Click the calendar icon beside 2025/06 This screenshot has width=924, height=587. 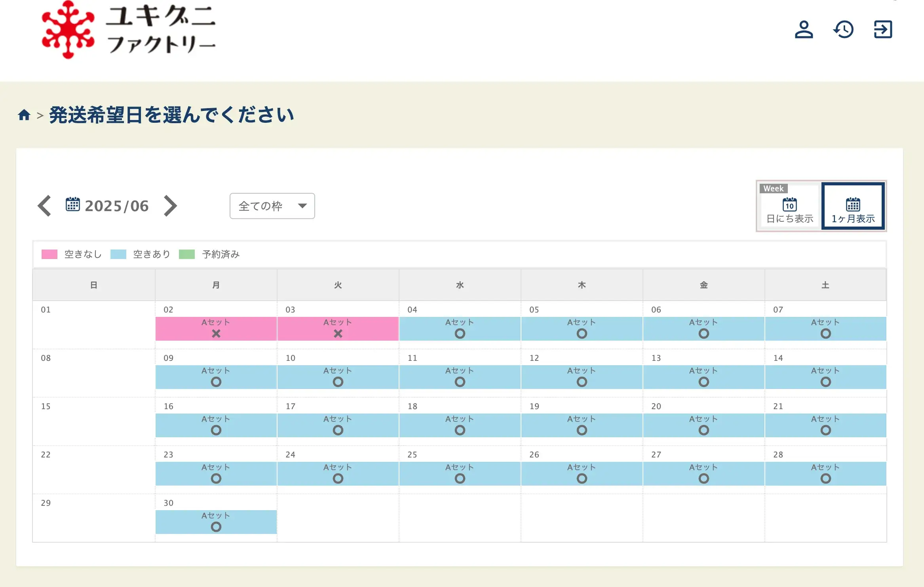73,205
